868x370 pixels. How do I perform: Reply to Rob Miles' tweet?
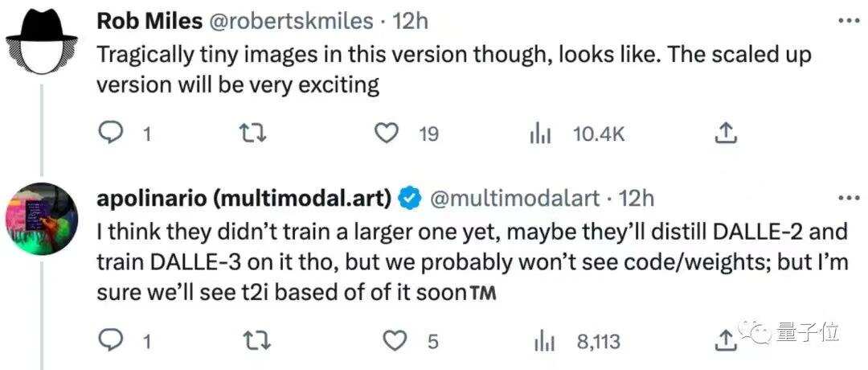[x=110, y=134]
